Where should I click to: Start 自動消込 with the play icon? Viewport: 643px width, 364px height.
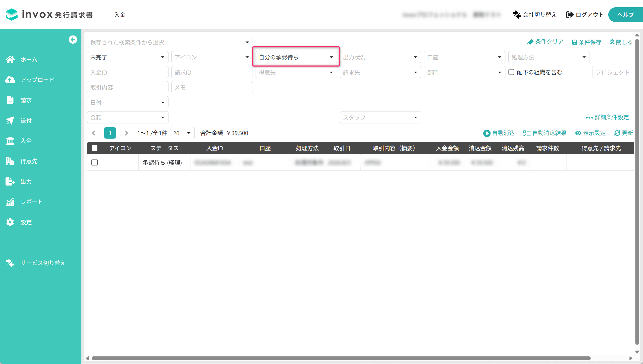click(486, 133)
